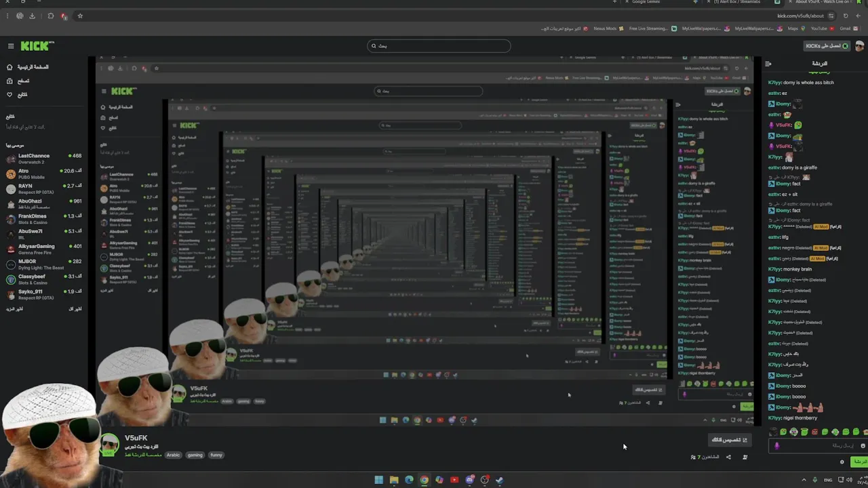Open Chrome from the taskbar
Image resolution: width=868 pixels, height=488 pixels.
click(424, 480)
